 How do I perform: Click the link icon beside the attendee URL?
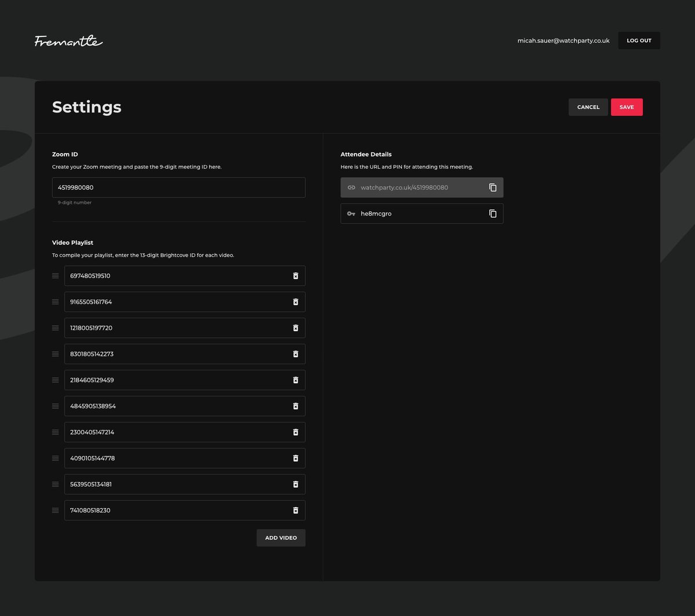click(351, 188)
